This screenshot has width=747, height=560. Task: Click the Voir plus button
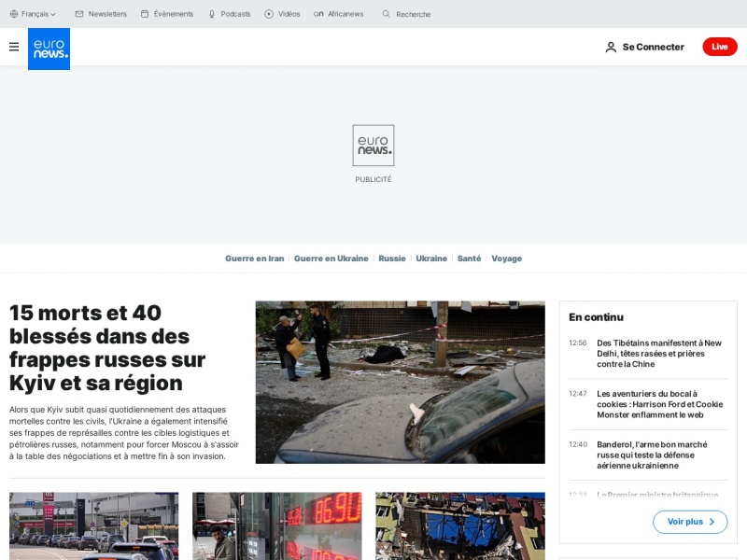pos(690,522)
